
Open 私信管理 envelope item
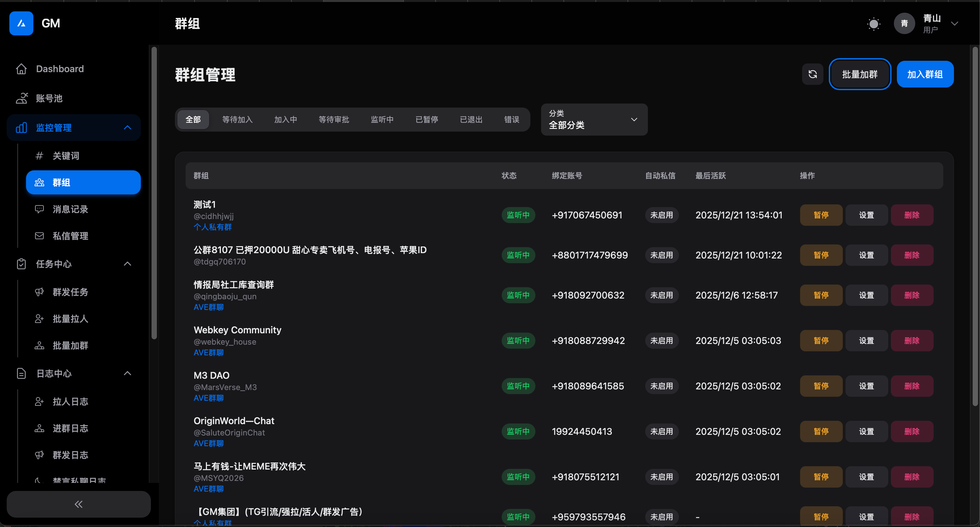70,236
